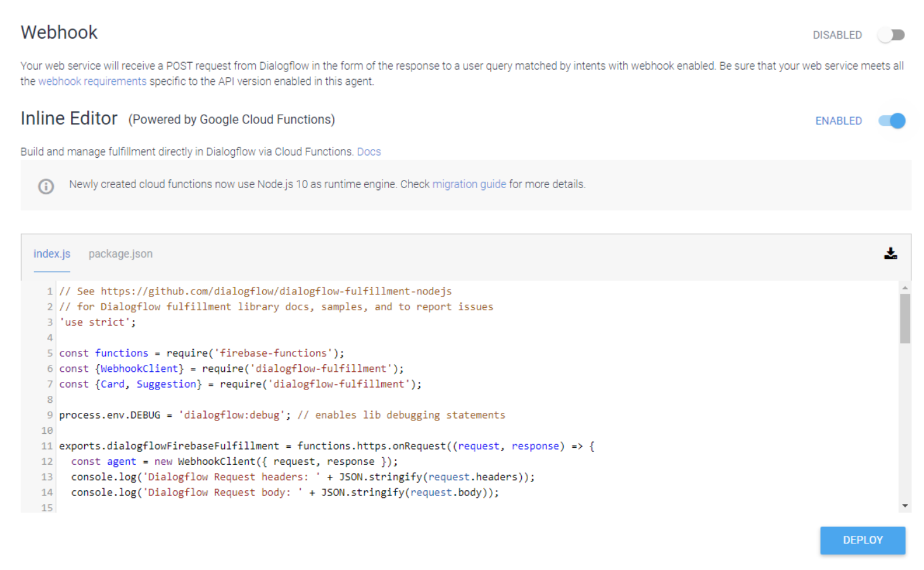This screenshot has width=924, height=570.
Task: Open the Docs link
Action: (369, 151)
